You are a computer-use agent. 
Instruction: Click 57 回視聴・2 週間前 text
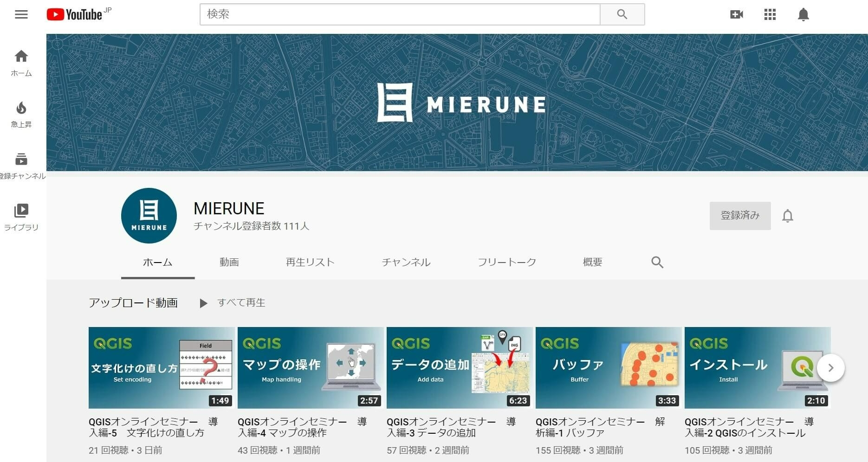pos(428,450)
